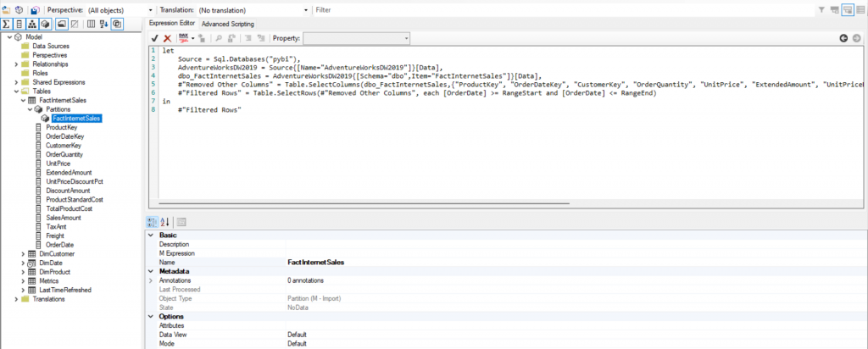Screen dimensions: 868x349
Task: Toggle the measures sigma filter button
Action: (x=7, y=24)
